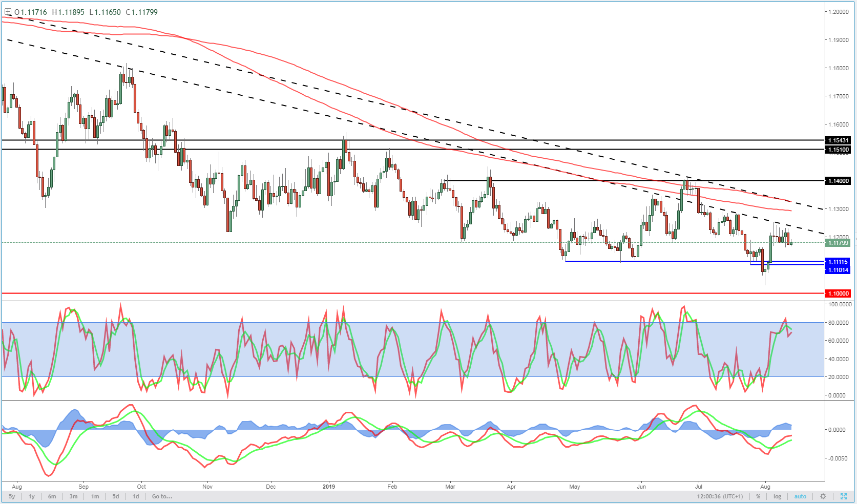Click the 1.15431 price label
857x504 pixels.
coord(838,140)
